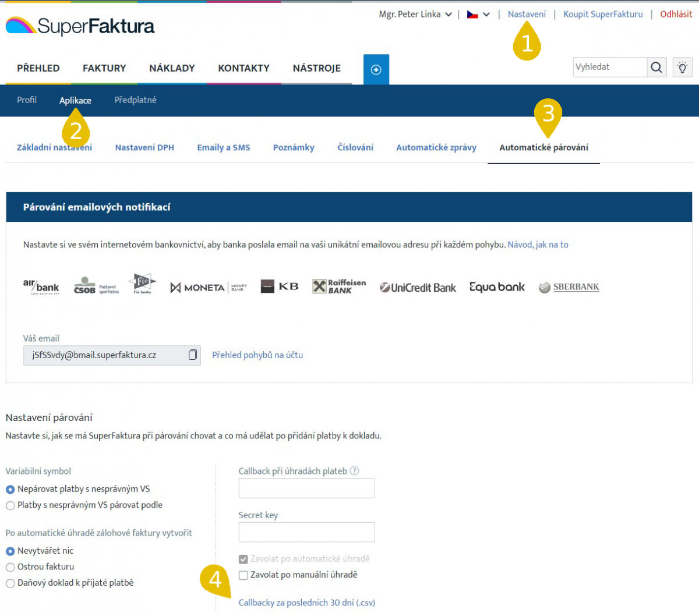
Task: Open the blue plus quick-add button
Action: coord(376,69)
